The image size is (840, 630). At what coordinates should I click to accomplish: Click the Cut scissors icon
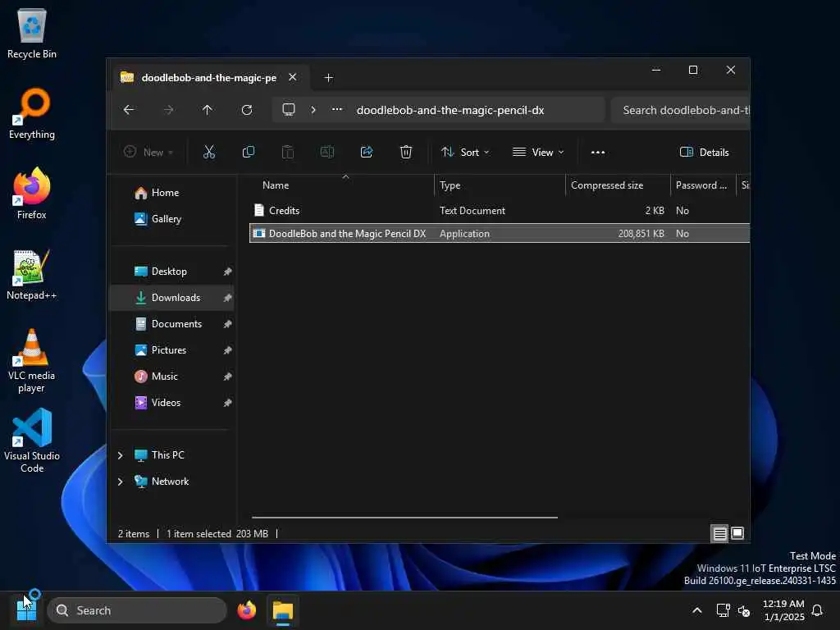point(209,152)
